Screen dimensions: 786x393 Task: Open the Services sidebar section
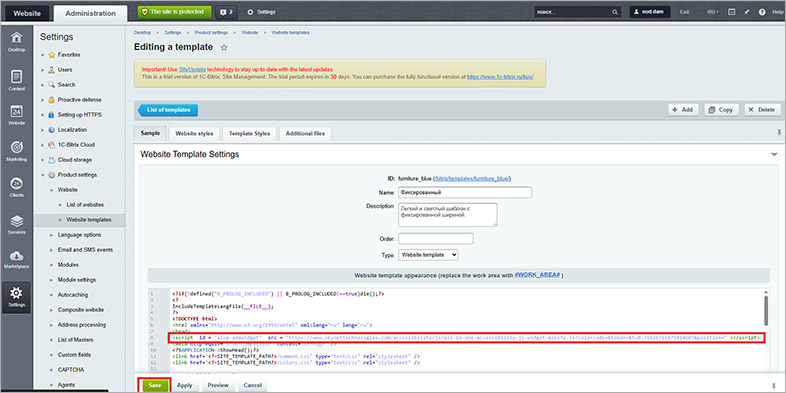(x=17, y=225)
